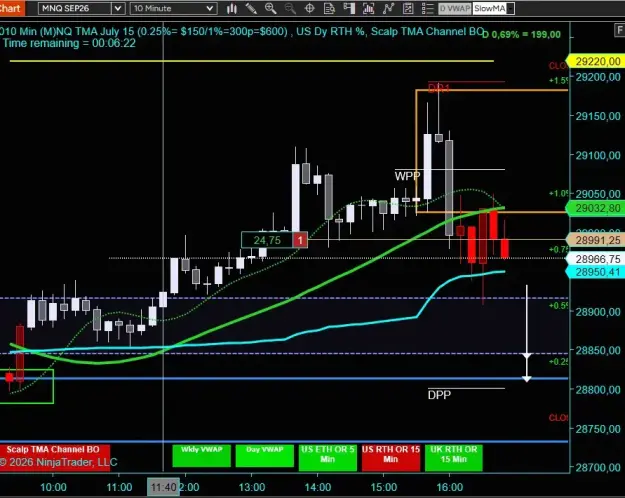625x498 pixels.
Task: Click the green 29032,80 price label
Action: pos(596,208)
